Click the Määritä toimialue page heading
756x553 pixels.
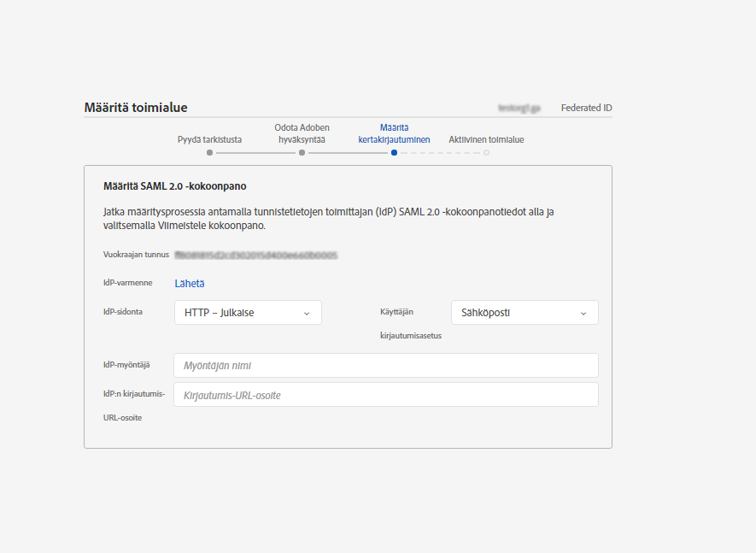(136, 108)
